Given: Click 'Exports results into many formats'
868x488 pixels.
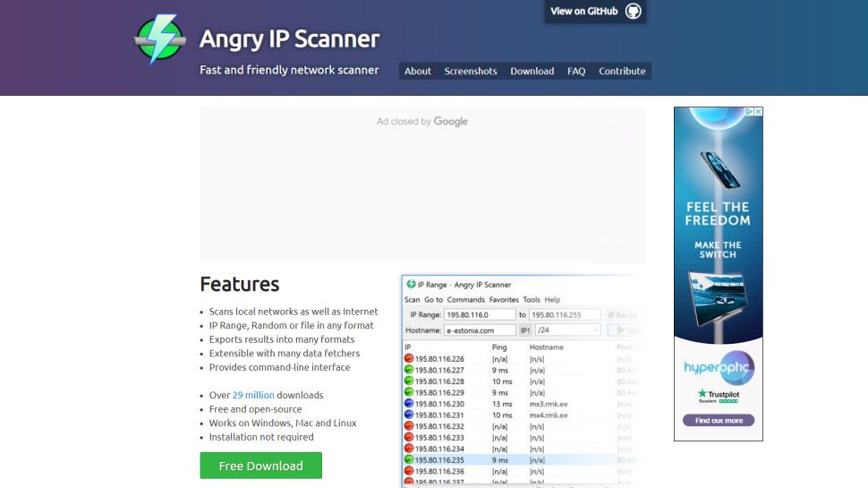Looking at the screenshot, I should pyautogui.click(x=282, y=339).
